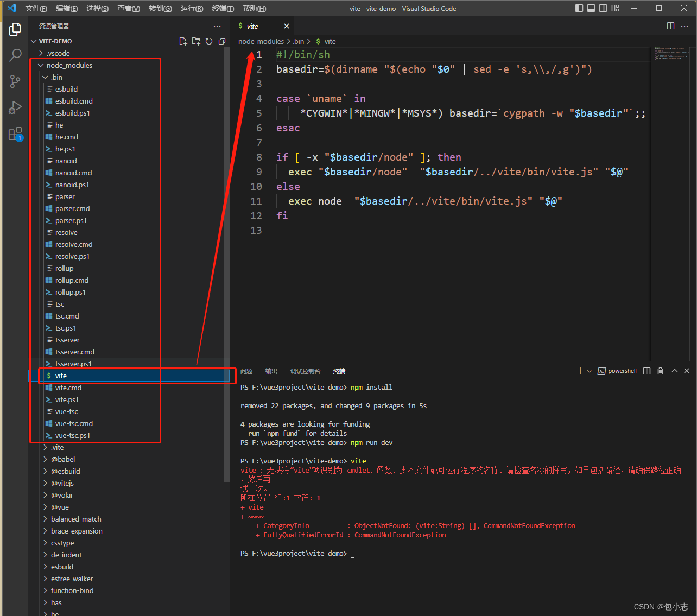Open the 转到(G) menu
This screenshot has width=697, height=616.
160,8
